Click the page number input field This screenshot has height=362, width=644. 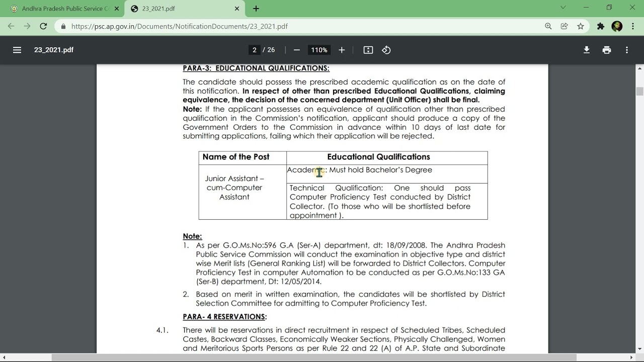tap(255, 50)
